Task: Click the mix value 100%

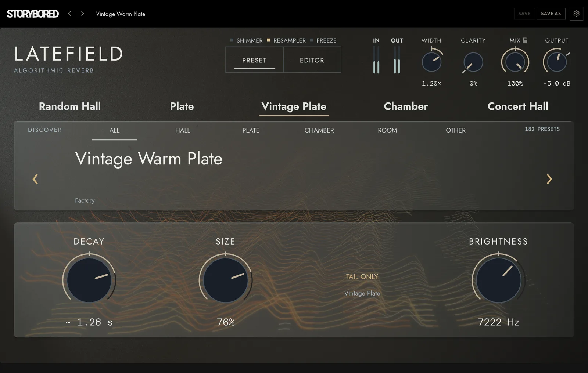Action: [515, 84]
